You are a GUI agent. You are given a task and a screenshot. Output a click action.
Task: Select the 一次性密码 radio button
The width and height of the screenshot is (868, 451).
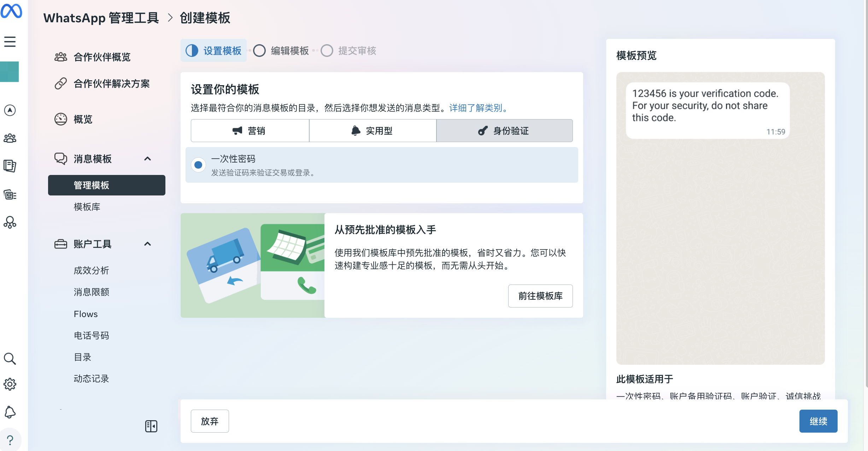click(199, 165)
